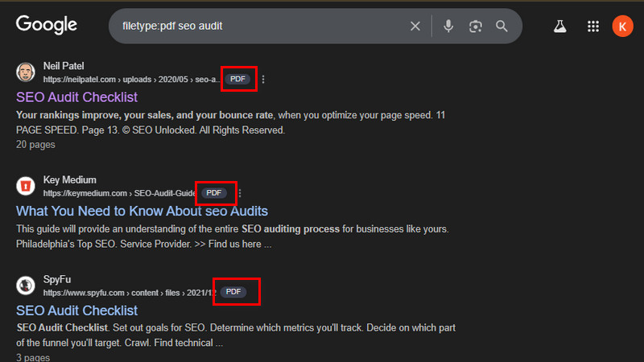Open SpyFu's SEO Audit Checklist link
Image resolution: width=644 pixels, height=362 pixels.
[x=76, y=311]
